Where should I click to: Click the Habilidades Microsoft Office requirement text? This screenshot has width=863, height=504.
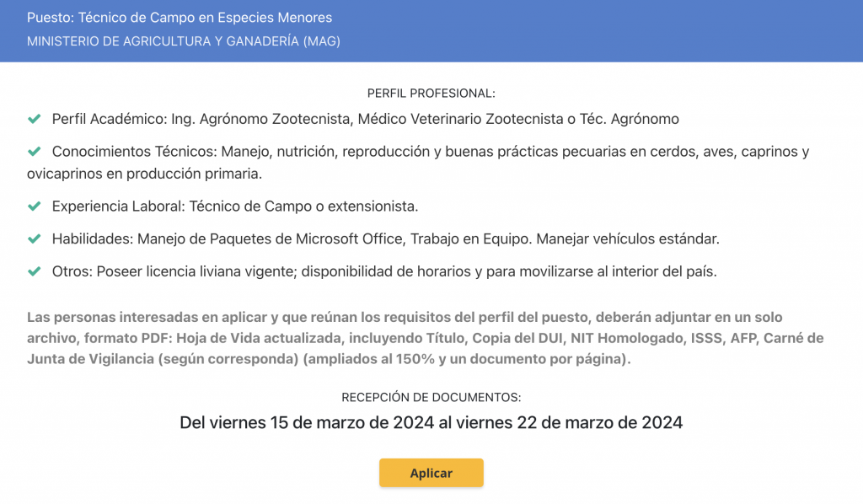(x=386, y=239)
